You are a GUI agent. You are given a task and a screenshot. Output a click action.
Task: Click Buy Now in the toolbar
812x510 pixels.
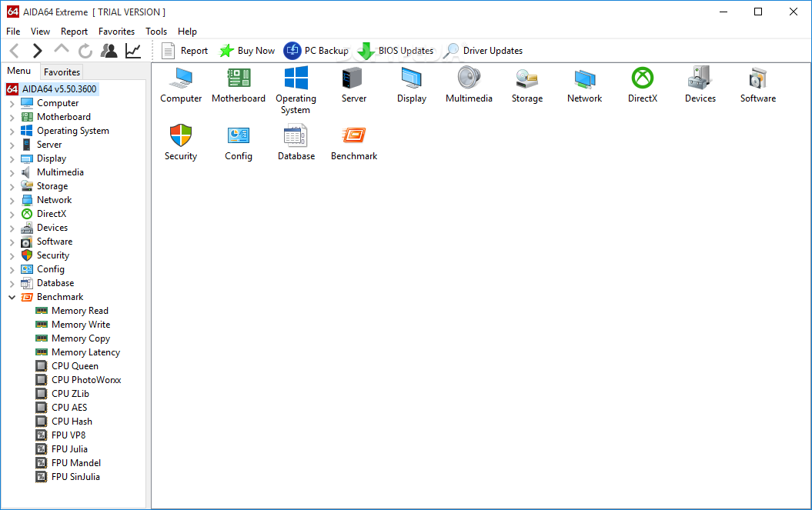point(247,51)
